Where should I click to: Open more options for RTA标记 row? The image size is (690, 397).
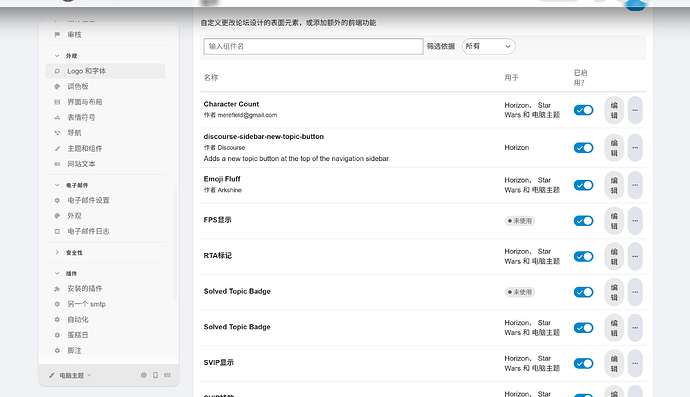coord(635,257)
